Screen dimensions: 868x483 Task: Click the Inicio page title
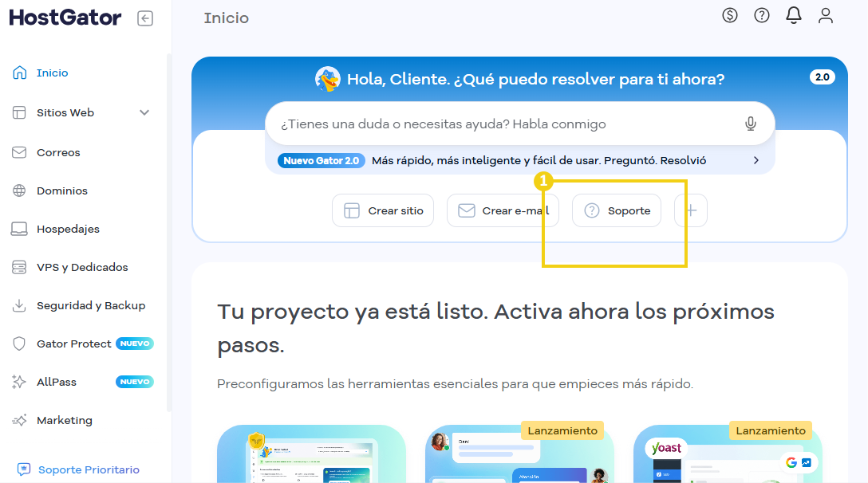[x=227, y=18]
